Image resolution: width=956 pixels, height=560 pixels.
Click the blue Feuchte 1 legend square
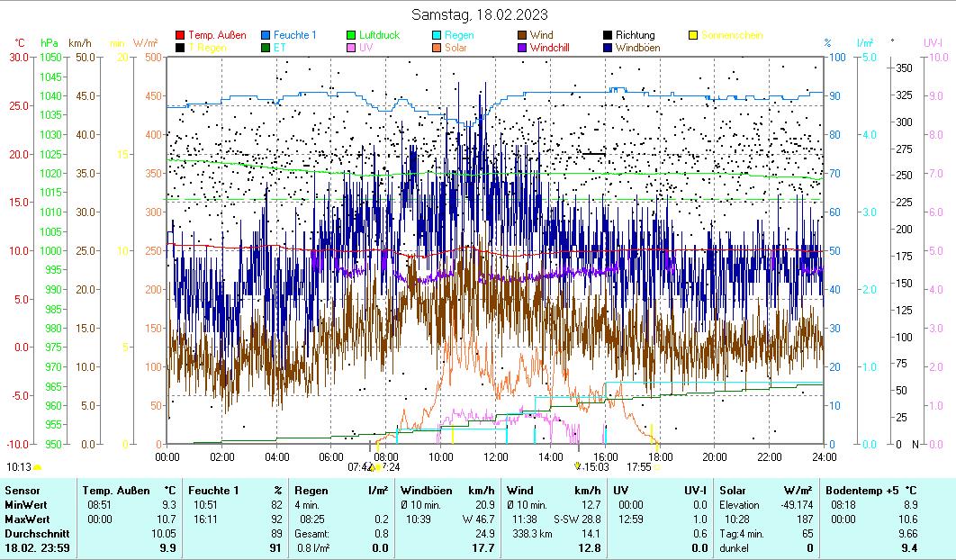pyautogui.click(x=266, y=36)
